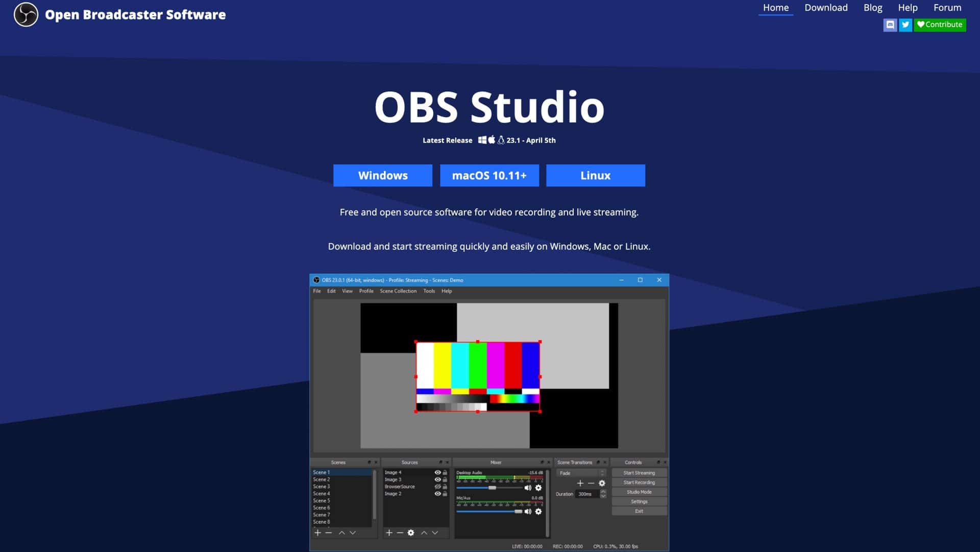This screenshot has height=552, width=980.
Task: Lock the BrowserSource source
Action: tap(445, 487)
